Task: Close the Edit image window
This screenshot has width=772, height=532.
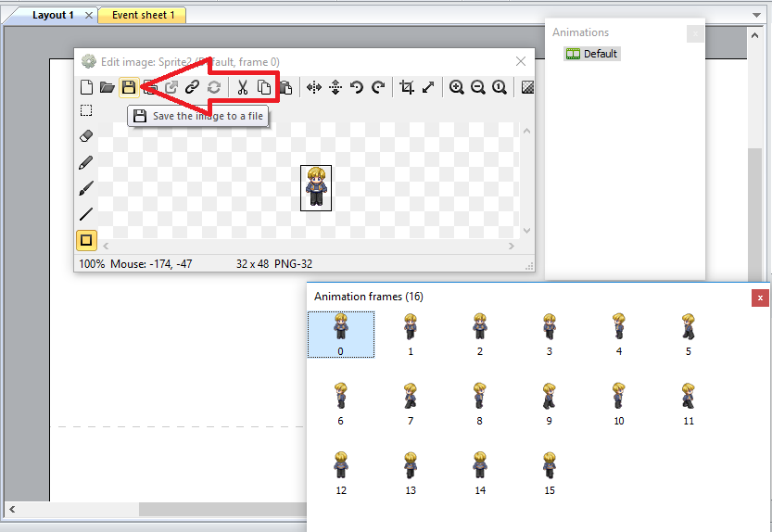Action: tap(521, 61)
